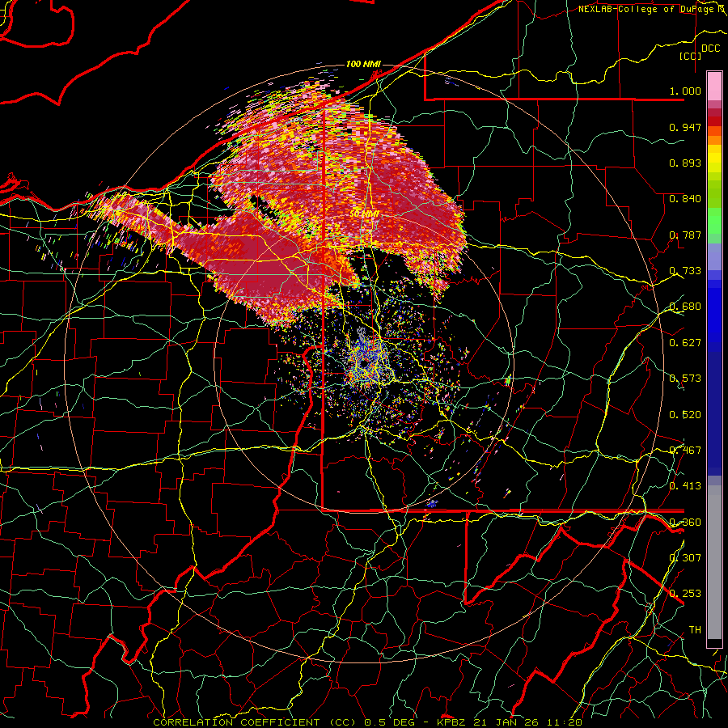Click the "TH" threshold label on the legend
728x728 pixels.
point(695,630)
